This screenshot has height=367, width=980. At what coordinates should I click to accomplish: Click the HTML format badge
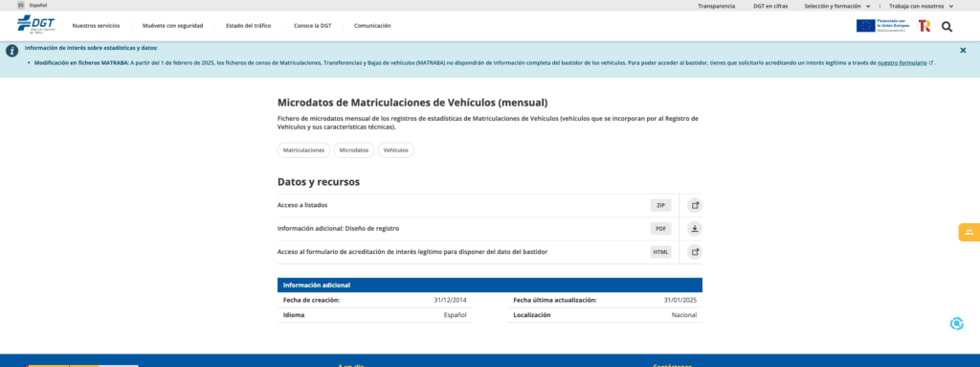[660, 252]
